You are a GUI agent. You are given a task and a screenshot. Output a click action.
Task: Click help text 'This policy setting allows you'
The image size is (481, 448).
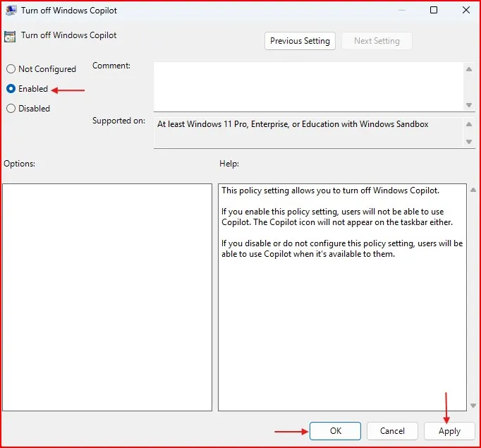point(330,190)
